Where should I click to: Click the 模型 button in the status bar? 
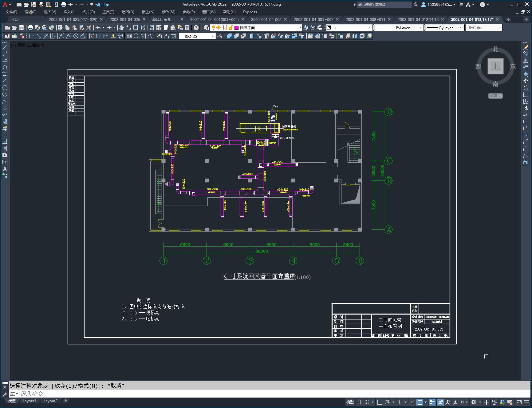350,402
